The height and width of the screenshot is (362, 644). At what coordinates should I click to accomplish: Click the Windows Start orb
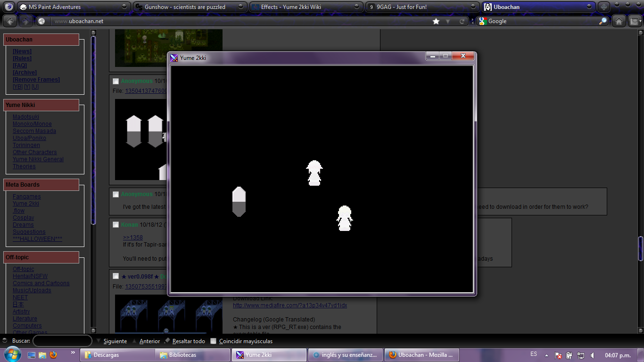12,354
